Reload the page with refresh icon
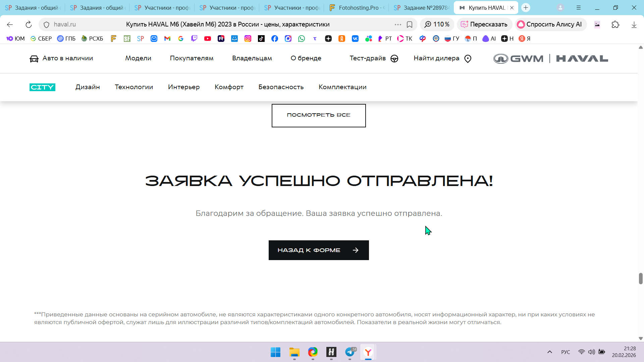The height and width of the screenshot is (362, 644). click(x=29, y=24)
